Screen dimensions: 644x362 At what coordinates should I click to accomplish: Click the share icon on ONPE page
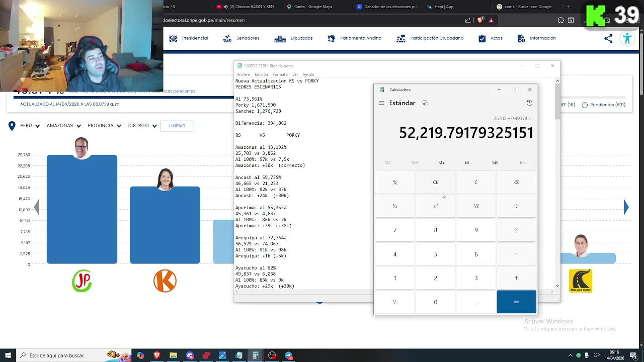(608, 39)
